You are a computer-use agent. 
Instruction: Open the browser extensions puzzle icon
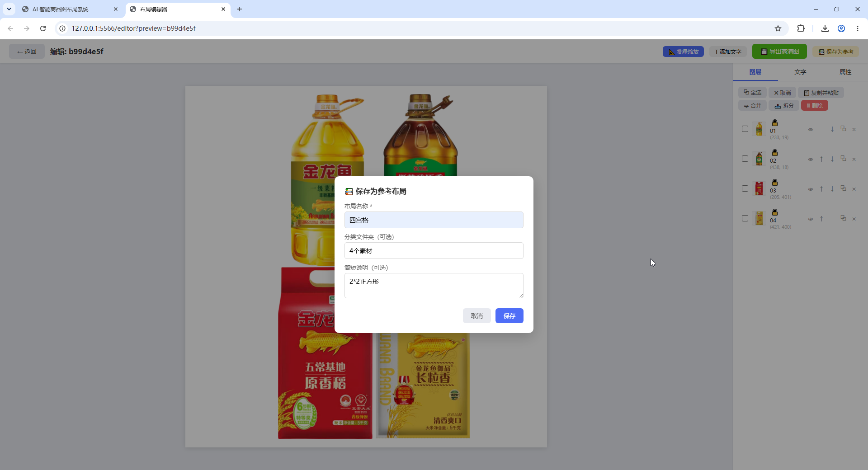point(801,28)
